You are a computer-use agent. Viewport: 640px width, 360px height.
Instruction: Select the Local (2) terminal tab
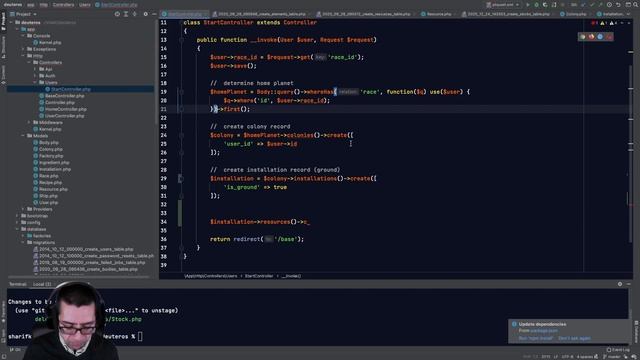coord(42,284)
